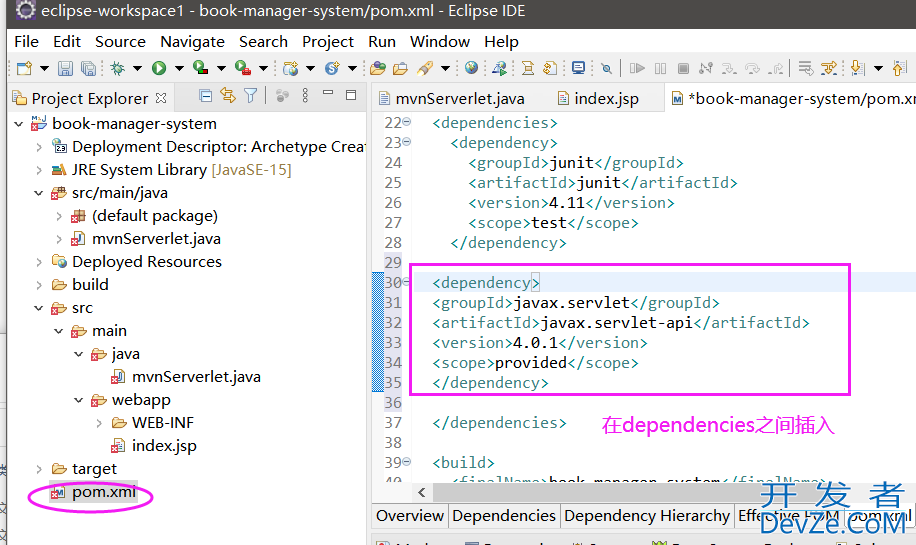The height and width of the screenshot is (545, 916).
Task: Click the Step Return icon
Action: (776, 68)
